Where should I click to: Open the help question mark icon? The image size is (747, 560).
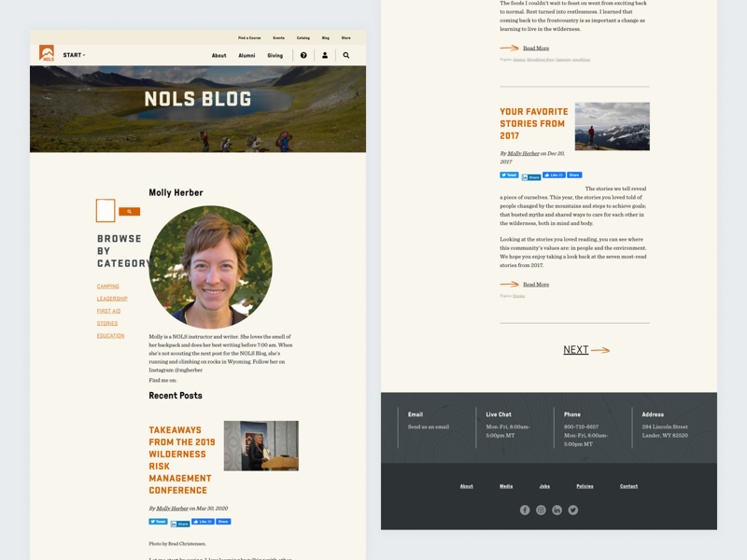tap(303, 55)
